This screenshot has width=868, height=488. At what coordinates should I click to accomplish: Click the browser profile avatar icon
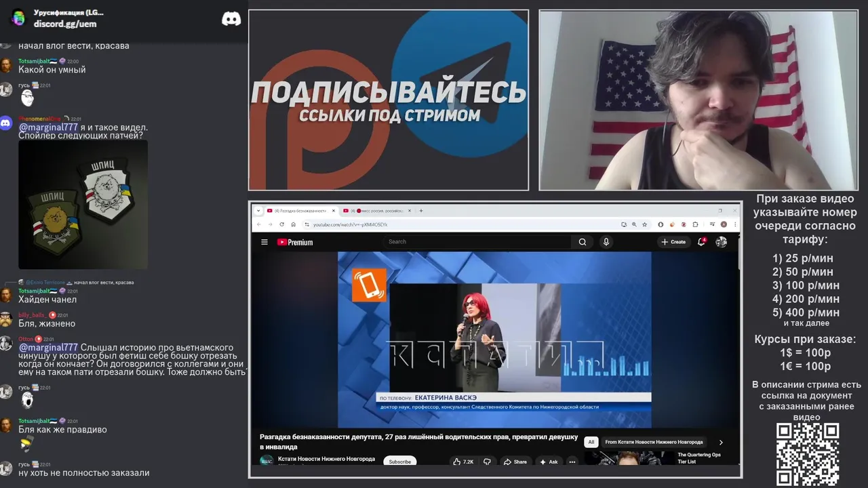click(x=724, y=224)
